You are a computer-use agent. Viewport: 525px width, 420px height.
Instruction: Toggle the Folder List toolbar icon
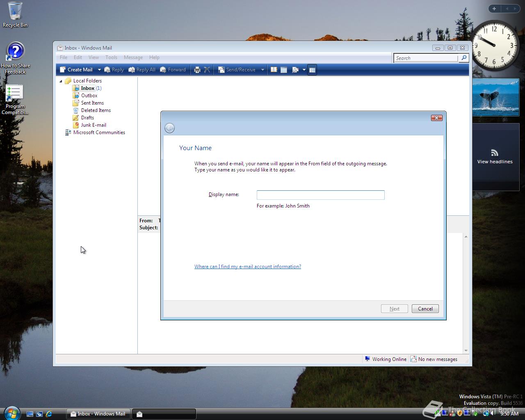click(x=312, y=70)
